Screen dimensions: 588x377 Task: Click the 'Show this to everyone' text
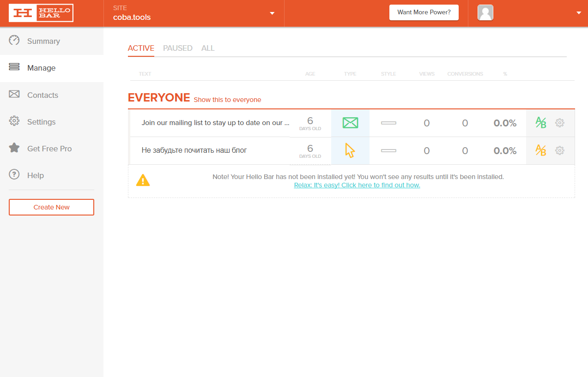tap(227, 100)
